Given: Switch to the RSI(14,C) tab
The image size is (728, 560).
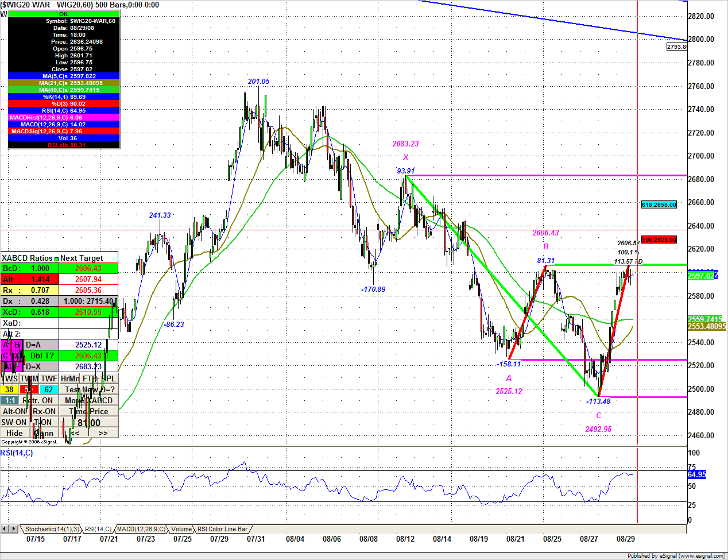Looking at the screenshot, I should 98,529.
